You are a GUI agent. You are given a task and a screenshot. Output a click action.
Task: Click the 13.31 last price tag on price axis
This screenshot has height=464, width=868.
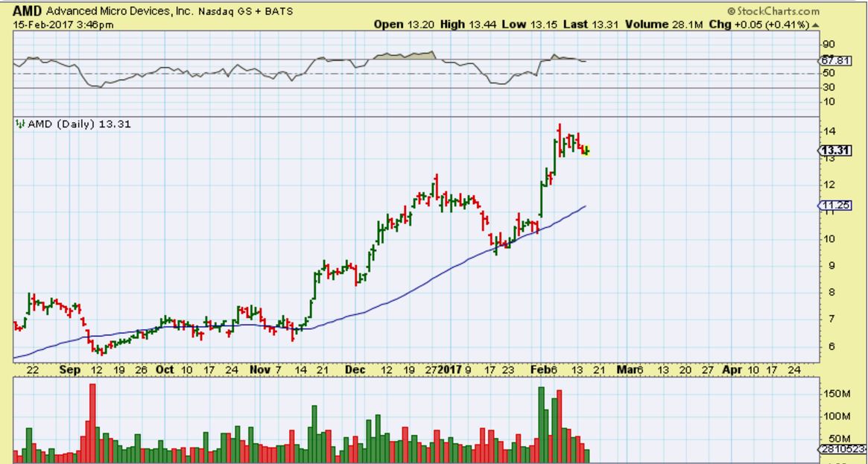click(835, 150)
